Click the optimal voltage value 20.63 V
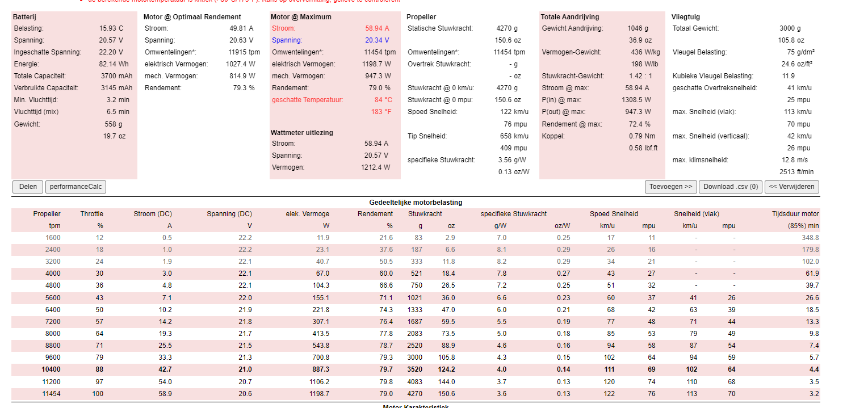 pos(241,40)
